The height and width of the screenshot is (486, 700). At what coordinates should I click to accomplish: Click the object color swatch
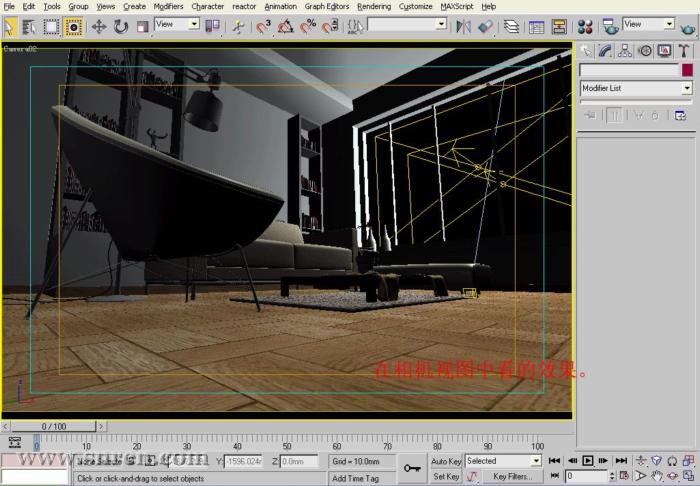click(687, 70)
